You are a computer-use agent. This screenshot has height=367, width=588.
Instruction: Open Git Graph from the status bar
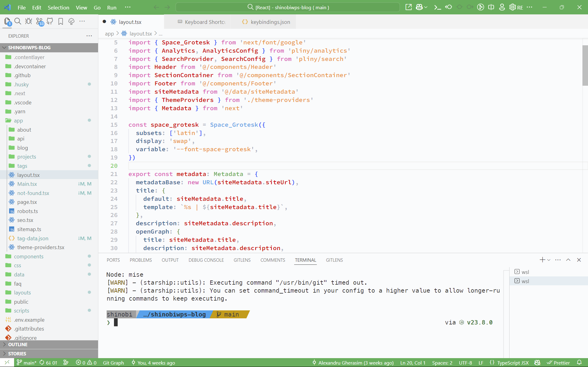coord(113,362)
